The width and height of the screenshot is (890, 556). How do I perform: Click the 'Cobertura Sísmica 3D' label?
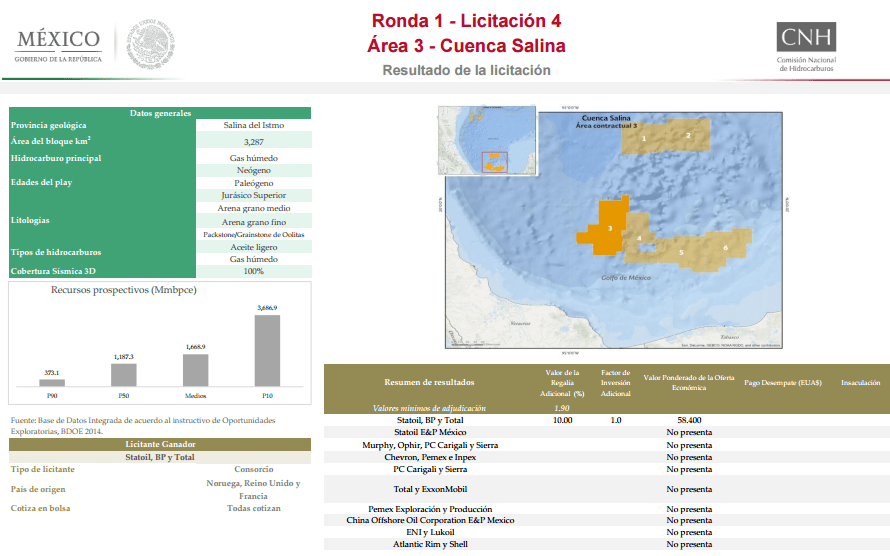coord(55,271)
